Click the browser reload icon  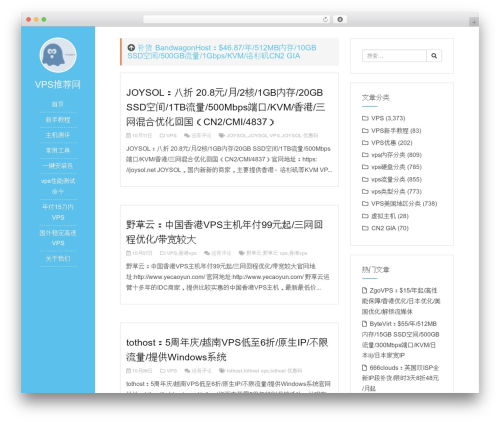pos(325,20)
